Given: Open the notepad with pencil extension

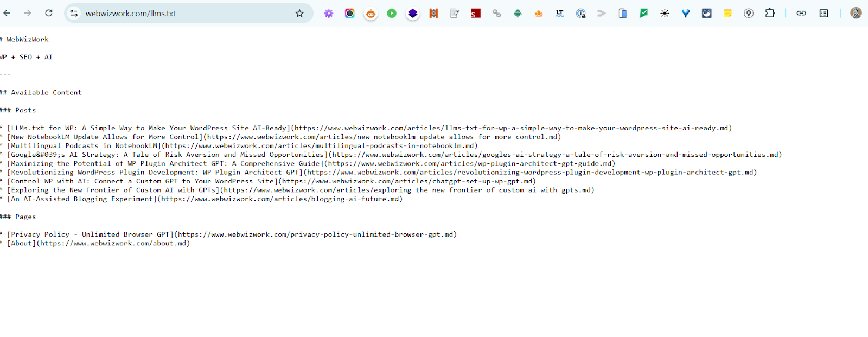Looking at the screenshot, I should tap(455, 14).
